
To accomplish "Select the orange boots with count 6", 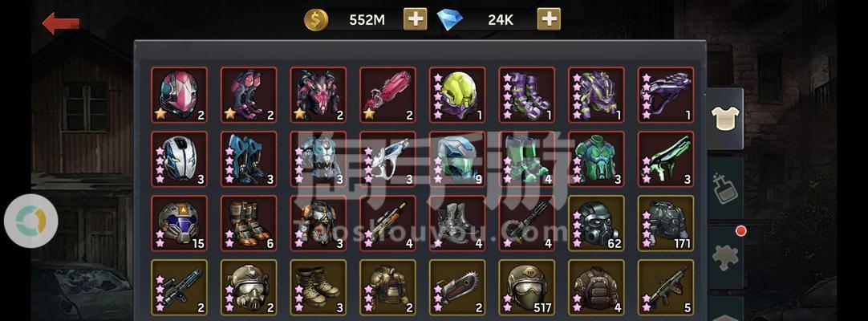I will [249, 223].
